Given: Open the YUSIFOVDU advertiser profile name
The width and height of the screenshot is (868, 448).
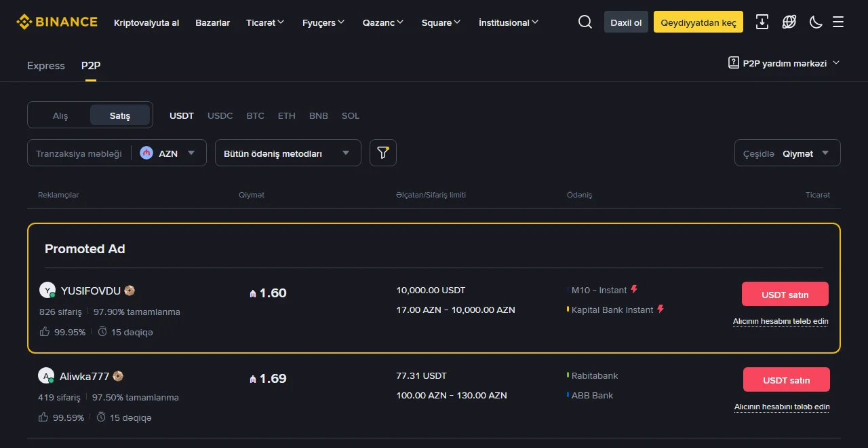Looking at the screenshot, I should click(91, 291).
